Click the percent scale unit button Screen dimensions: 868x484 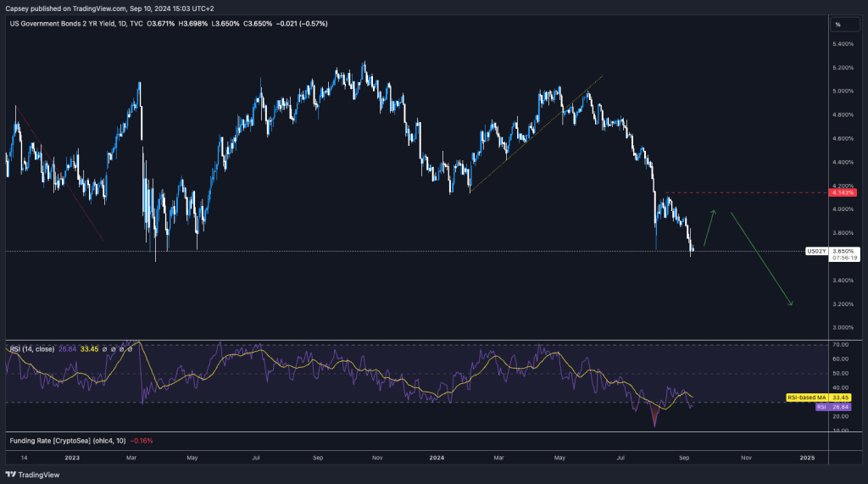837,24
